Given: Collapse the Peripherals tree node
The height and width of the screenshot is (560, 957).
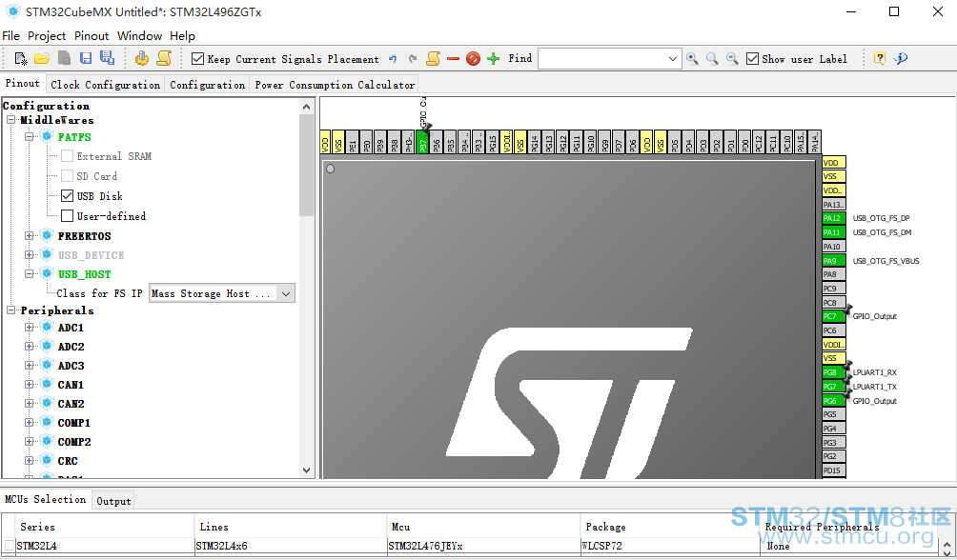Looking at the screenshot, I should [11, 310].
